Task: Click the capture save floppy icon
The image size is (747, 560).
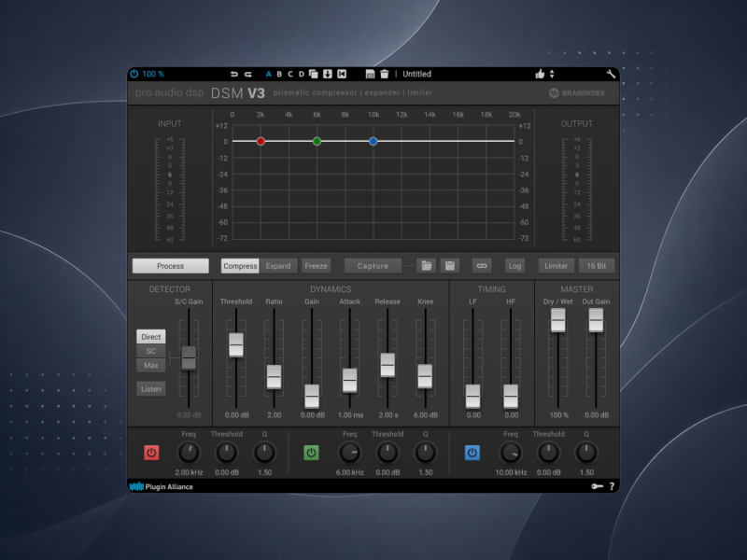Action: [450, 266]
